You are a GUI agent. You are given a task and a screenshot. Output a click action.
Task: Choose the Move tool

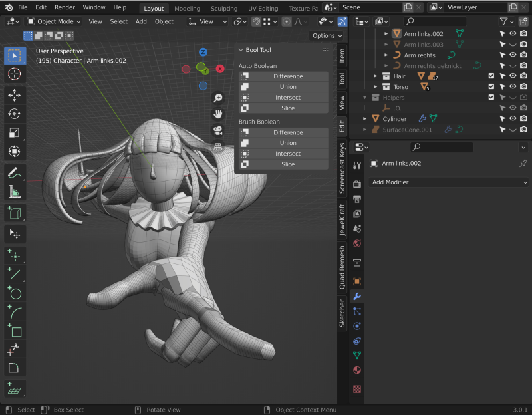[x=15, y=95]
